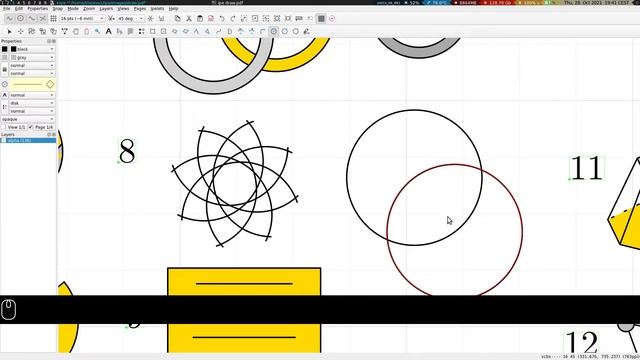Open the dash style dropdown

tap(32, 73)
